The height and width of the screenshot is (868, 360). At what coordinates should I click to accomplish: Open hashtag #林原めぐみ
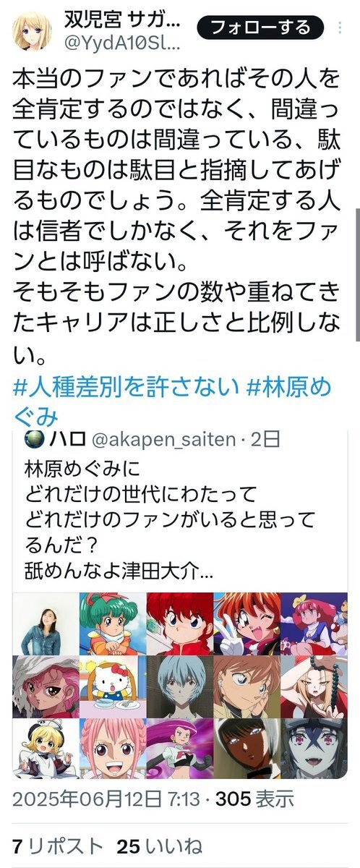[x=172, y=401]
